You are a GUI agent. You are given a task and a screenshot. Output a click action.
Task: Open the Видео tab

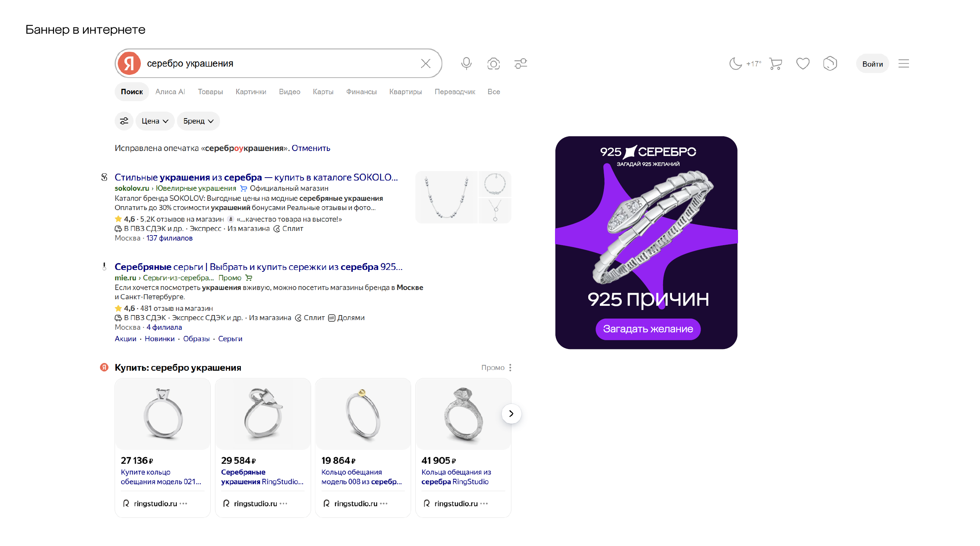[x=289, y=92]
